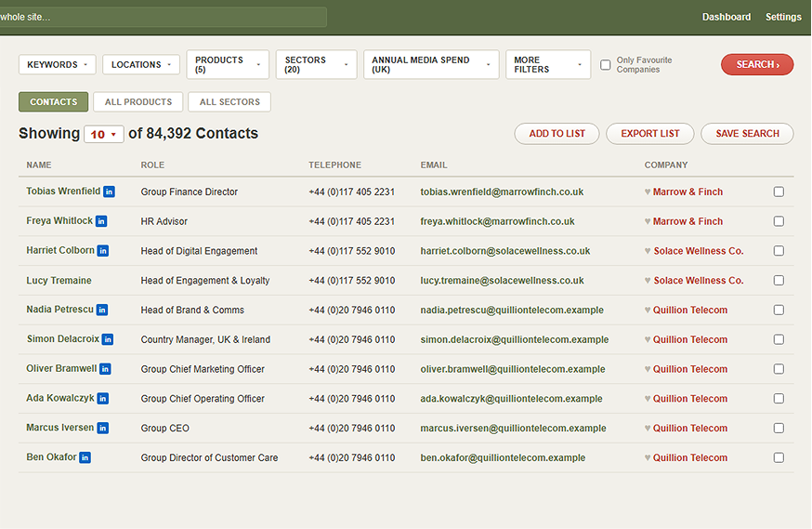This screenshot has height=529, width=812.
Task: Open the Products (5) filter dropdown
Action: point(228,65)
